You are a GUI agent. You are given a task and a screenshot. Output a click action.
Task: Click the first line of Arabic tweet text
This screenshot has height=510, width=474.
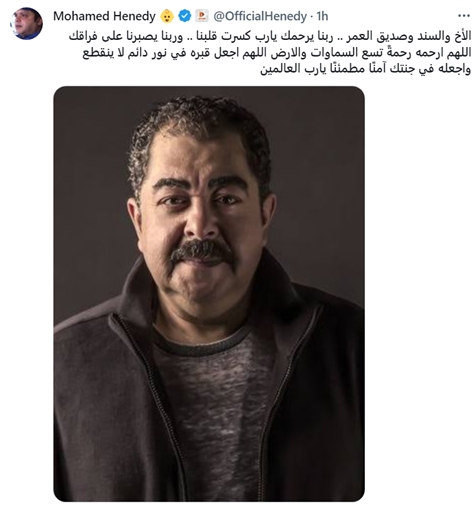click(270, 36)
